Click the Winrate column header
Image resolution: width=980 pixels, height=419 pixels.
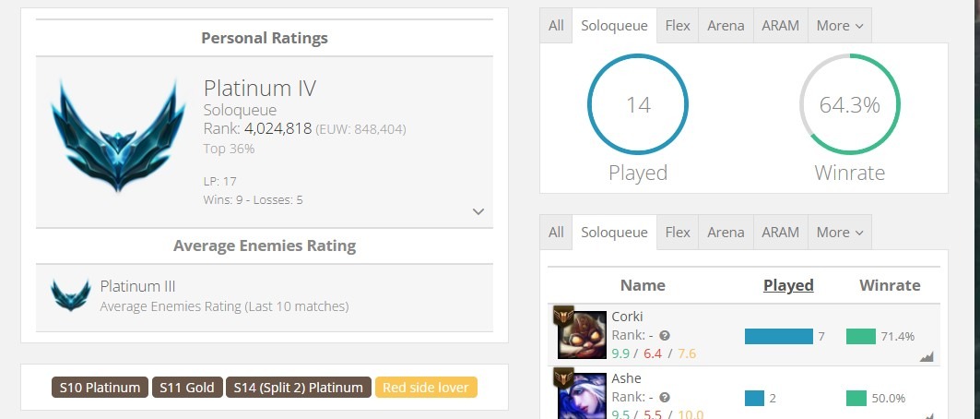[890, 285]
